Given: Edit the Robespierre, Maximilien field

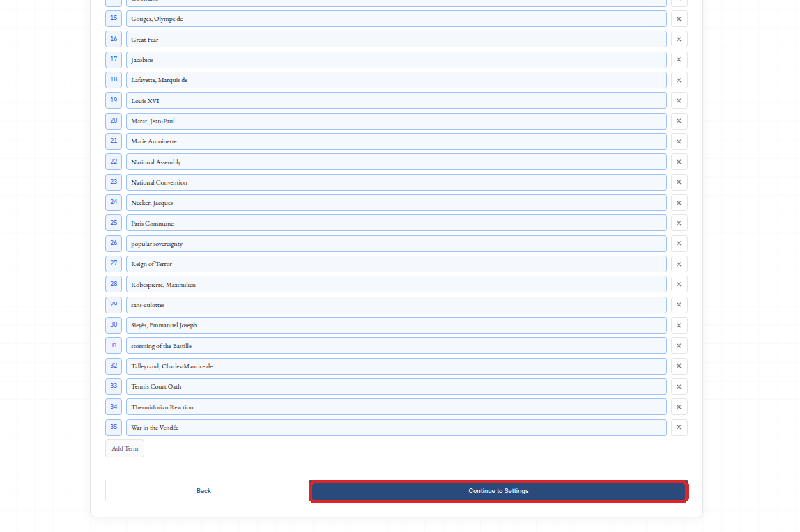Looking at the screenshot, I should tap(397, 284).
